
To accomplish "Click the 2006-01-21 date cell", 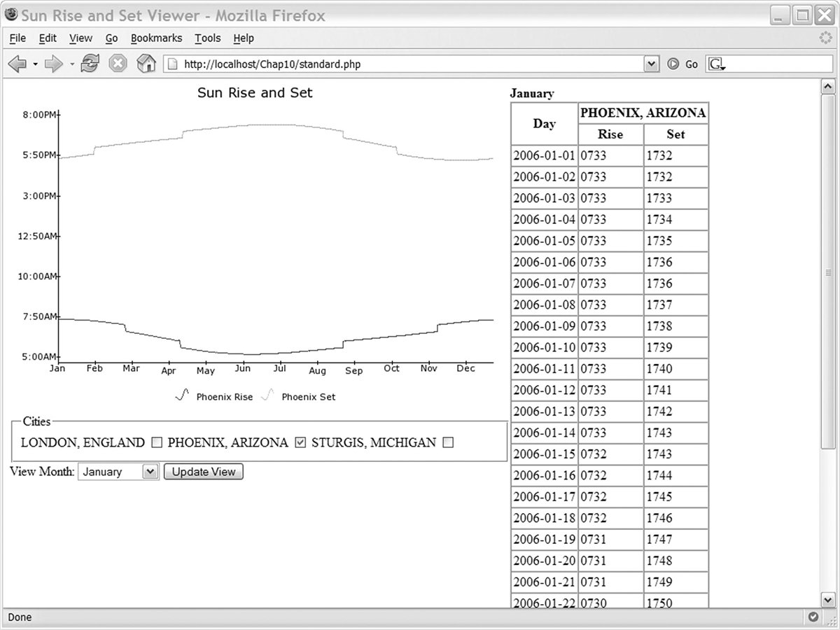I will click(x=545, y=582).
